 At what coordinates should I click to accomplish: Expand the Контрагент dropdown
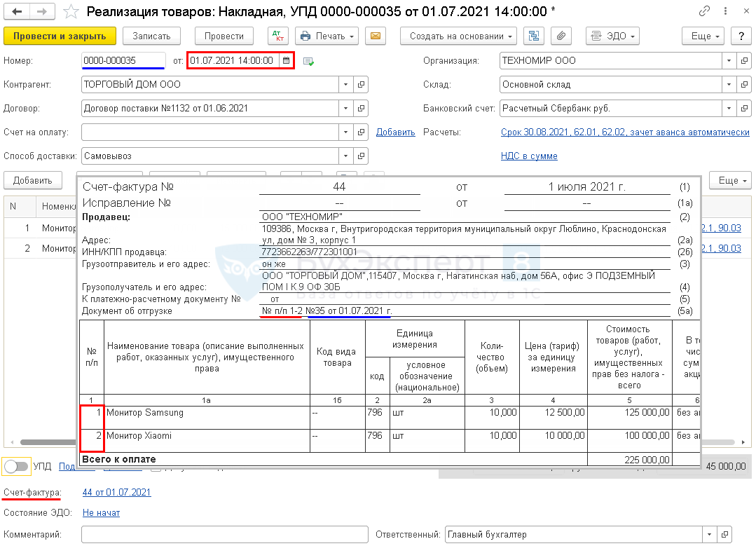(345, 85)
